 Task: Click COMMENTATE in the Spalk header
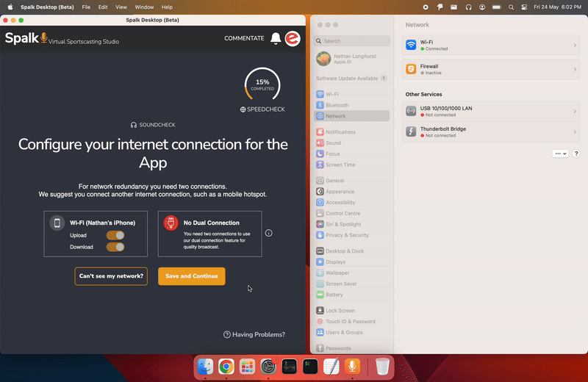[244, 38]
